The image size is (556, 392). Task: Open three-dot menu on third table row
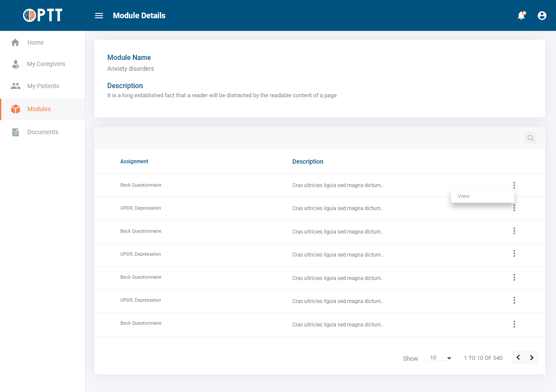pyautogui.click(x=514, y=231)
